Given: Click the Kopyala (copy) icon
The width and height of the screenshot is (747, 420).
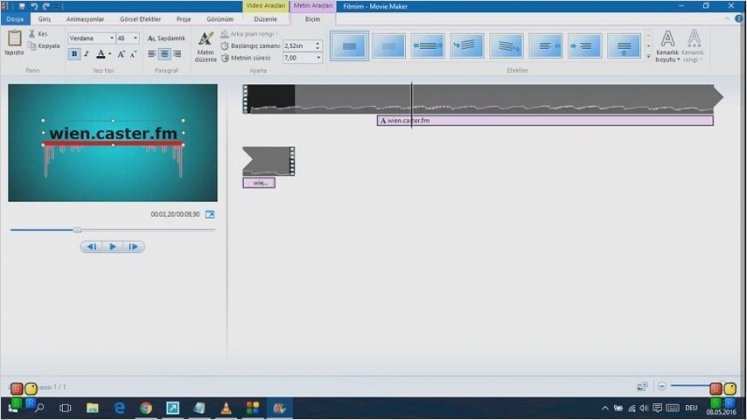Looking at the screenshot, I should tap(32, 46).
